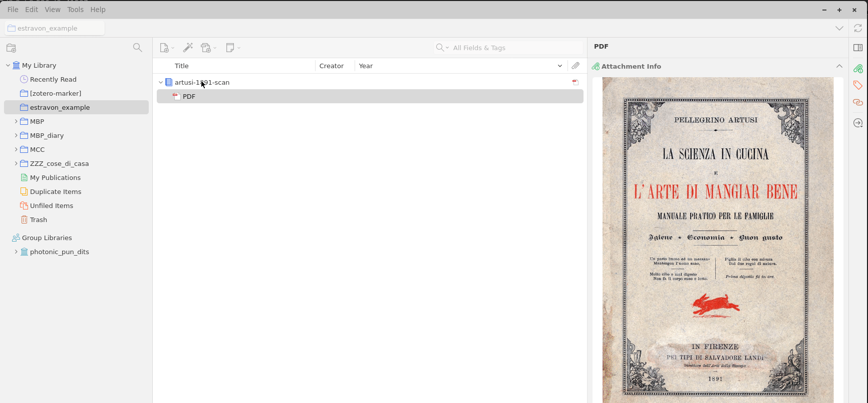Select My Library root
Image resolution: width=868 pixels, height=403 pixels.
[x=39, y=65]
